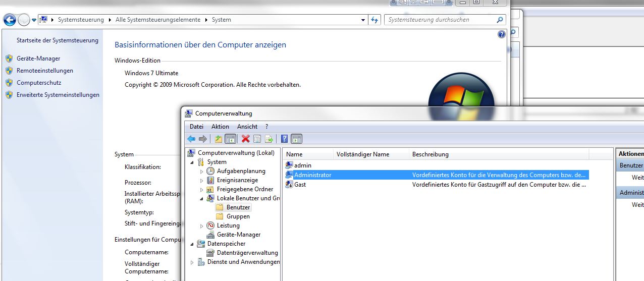Open Geräte-Manager link in left sidebar
Image resolution: width=644 pixels, height=281 pixels.
pos(38,59)
